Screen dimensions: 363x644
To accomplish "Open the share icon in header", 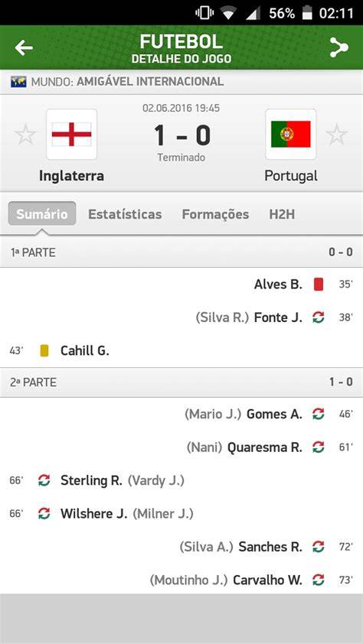I will coord(338,47).
